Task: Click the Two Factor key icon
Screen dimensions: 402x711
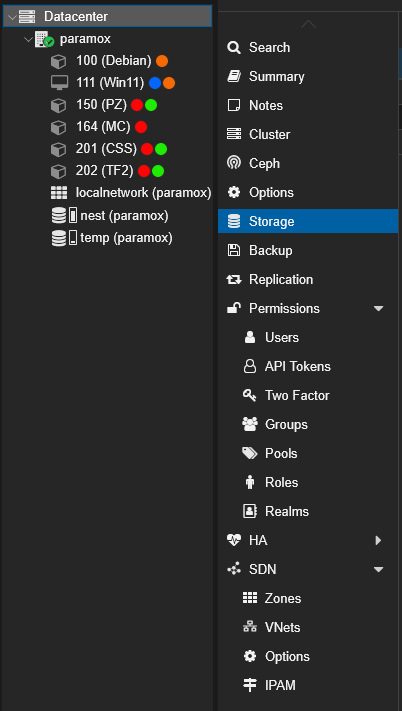Action: point(250,395)
